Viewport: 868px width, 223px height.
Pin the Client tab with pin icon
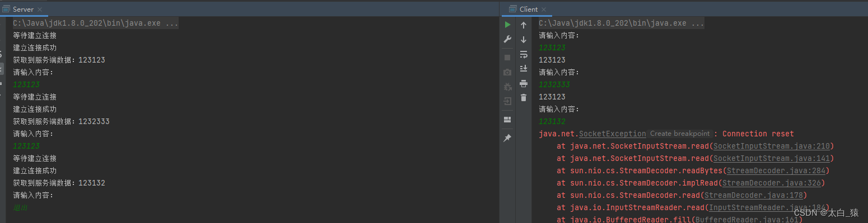pyautogui.click(x=507, y=137)
